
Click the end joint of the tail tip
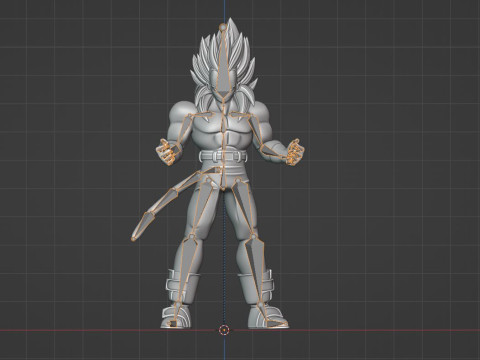click(133, 239)
